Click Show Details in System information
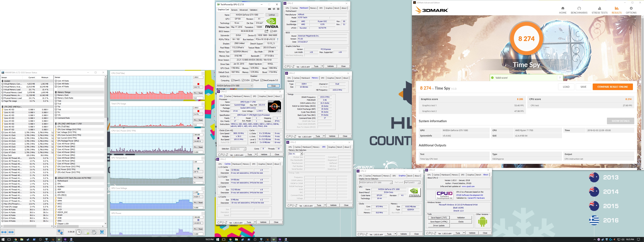The width and height of the screenshot is (644, 242). pyautogui.click(x=621, y=121)
